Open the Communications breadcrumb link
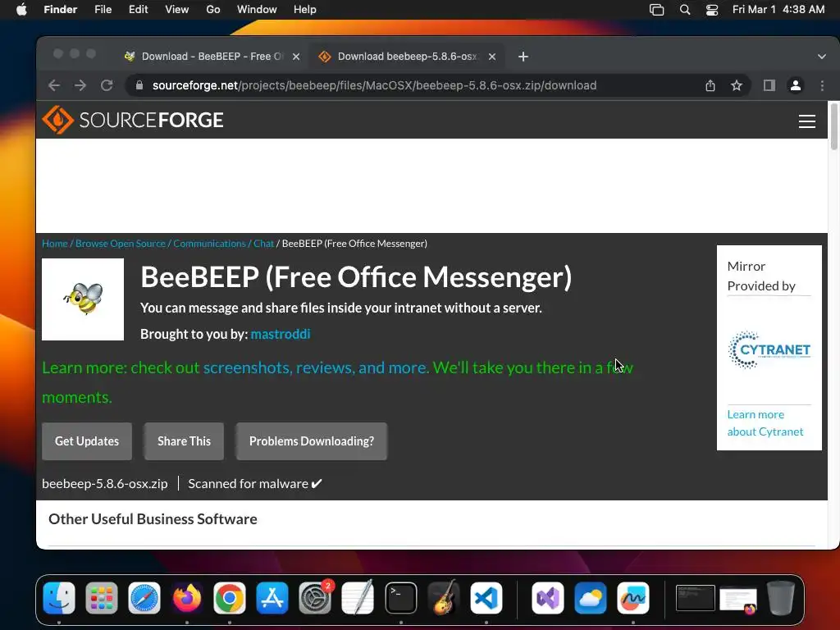 209,243
